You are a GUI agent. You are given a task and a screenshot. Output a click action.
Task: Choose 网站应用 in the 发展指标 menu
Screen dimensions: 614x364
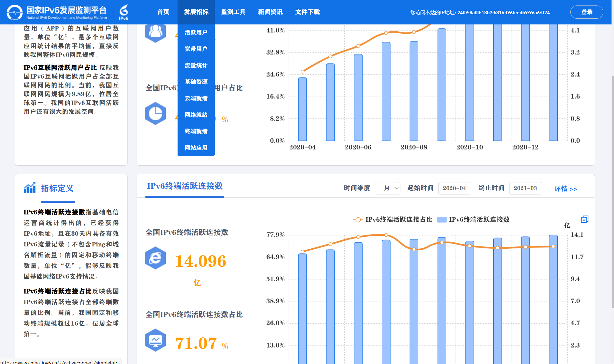click(x=196, y=148)
